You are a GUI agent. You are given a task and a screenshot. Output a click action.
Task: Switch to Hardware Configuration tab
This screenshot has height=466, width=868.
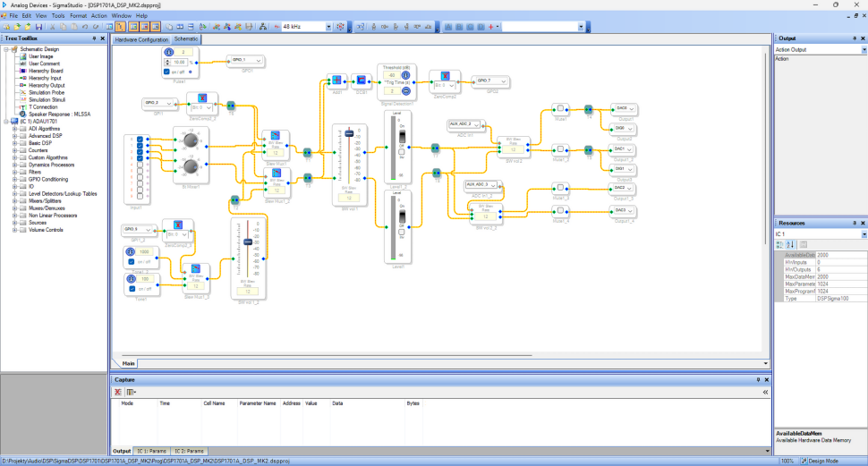click(140, 40)
